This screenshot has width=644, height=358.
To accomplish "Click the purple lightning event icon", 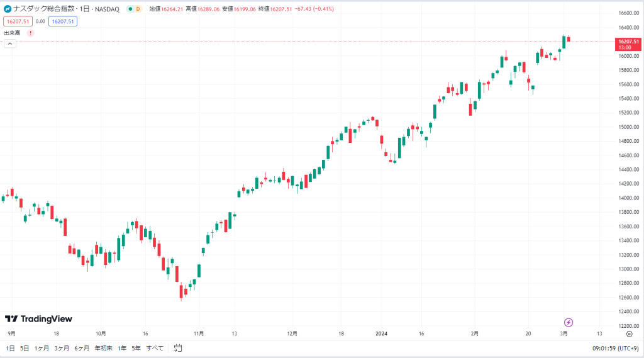I will click(x=569, y=322).
